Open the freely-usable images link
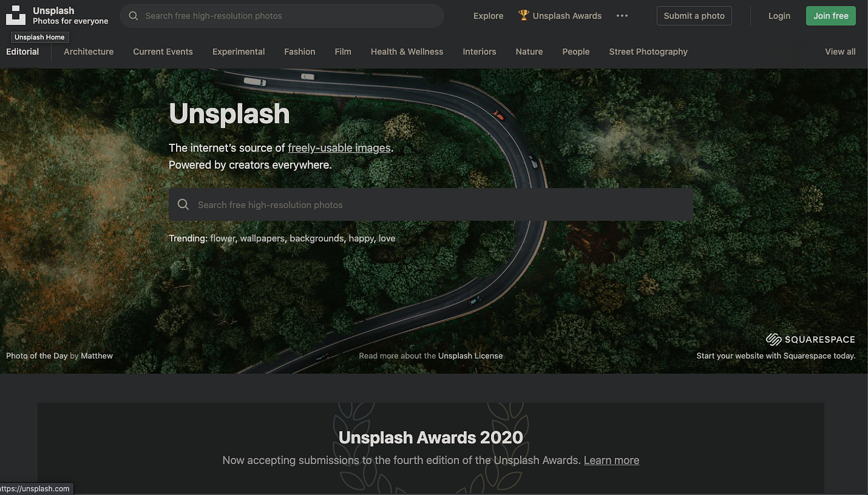This screenshot has height=495, width=868. coord(339,148)
